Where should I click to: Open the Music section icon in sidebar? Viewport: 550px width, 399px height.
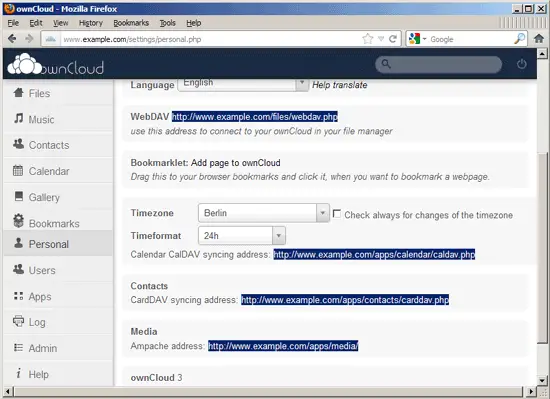click(18, 119)
